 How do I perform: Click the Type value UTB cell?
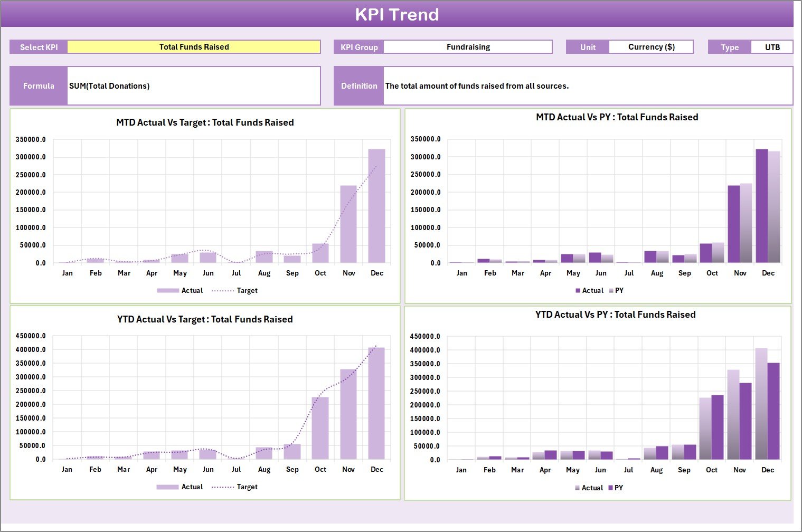pyautogui.click(x=772, y=47)
